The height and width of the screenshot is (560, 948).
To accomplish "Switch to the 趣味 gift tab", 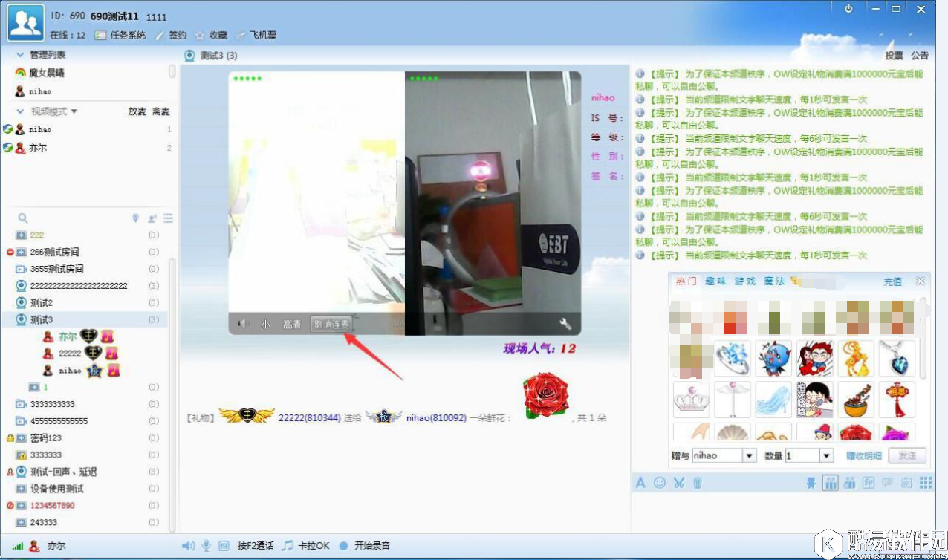I will tap(715, 281).
